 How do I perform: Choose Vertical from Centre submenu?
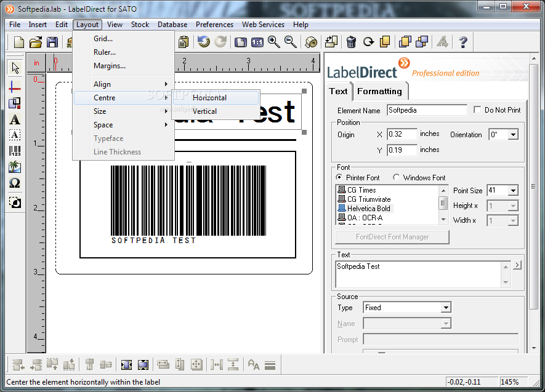coord(216,111)
